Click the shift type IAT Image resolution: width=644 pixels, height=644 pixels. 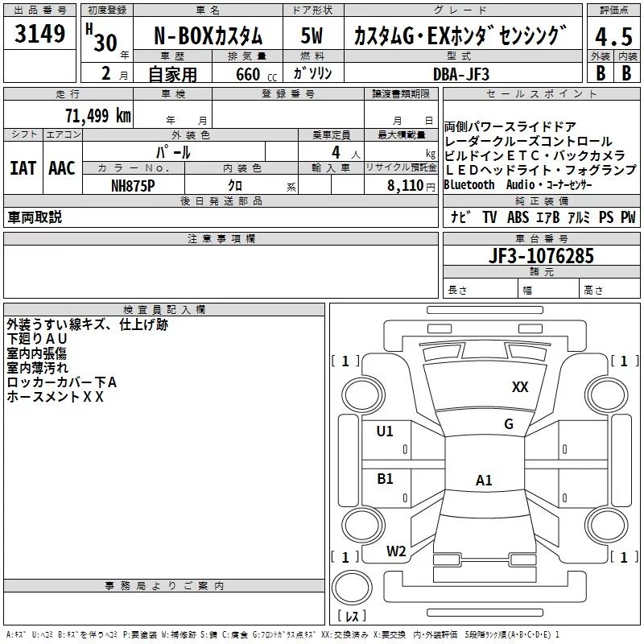tap(23, 168)
